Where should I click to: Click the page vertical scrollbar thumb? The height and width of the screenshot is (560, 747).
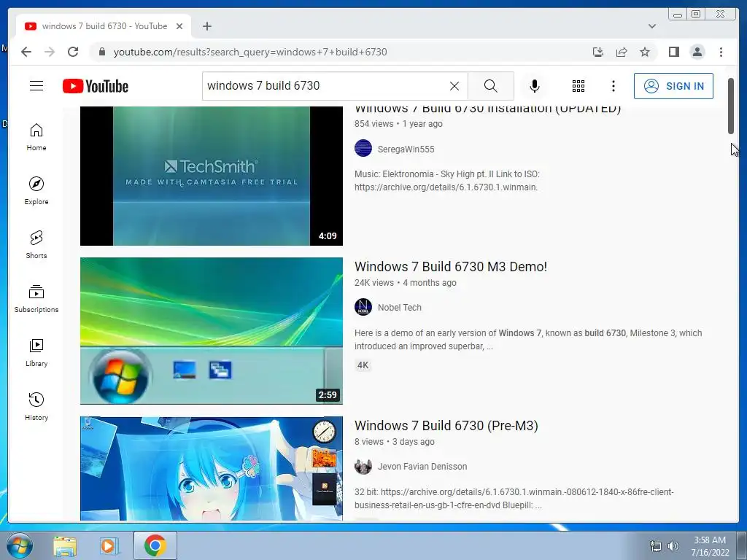tap(731, 106)
